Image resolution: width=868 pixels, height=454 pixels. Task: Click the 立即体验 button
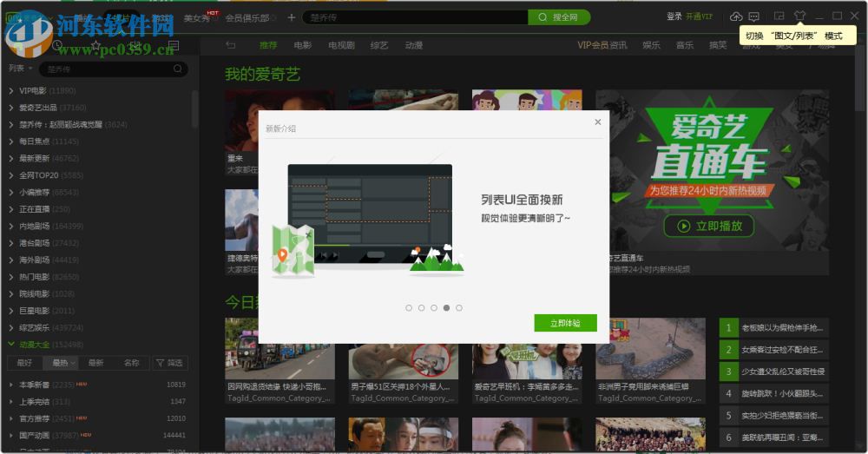[x=565, y=323]
